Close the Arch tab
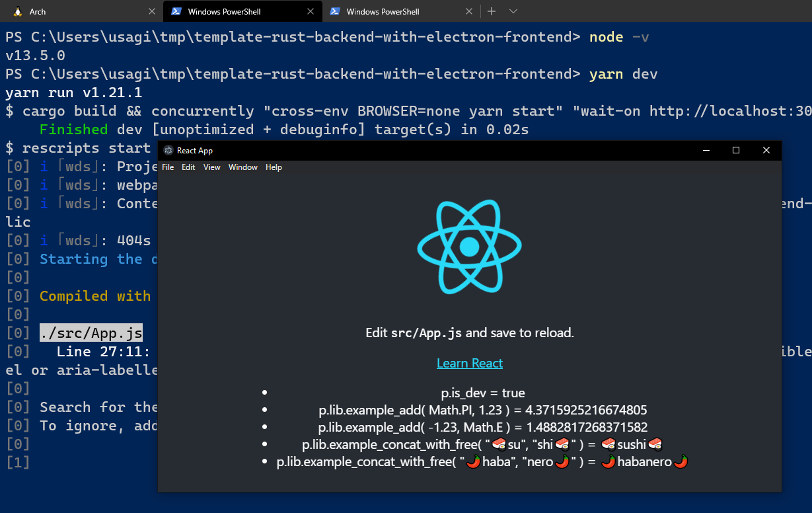 click(x=152, y=11)
